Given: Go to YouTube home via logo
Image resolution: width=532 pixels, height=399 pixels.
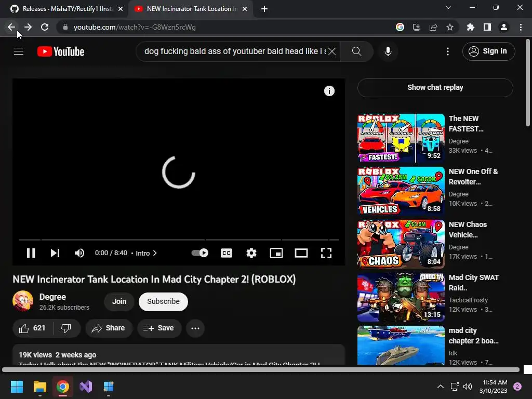Looking at the screenshot, I should [61, 51].
